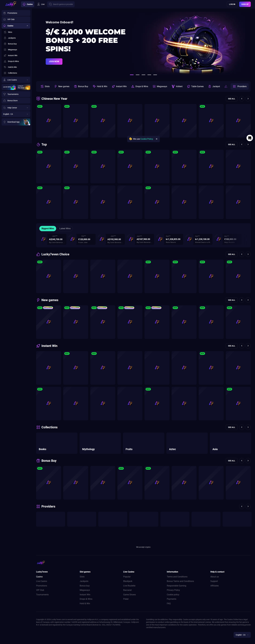
Task: Click the Voltent provider icon in the category bar
Action: click(173, 86)
